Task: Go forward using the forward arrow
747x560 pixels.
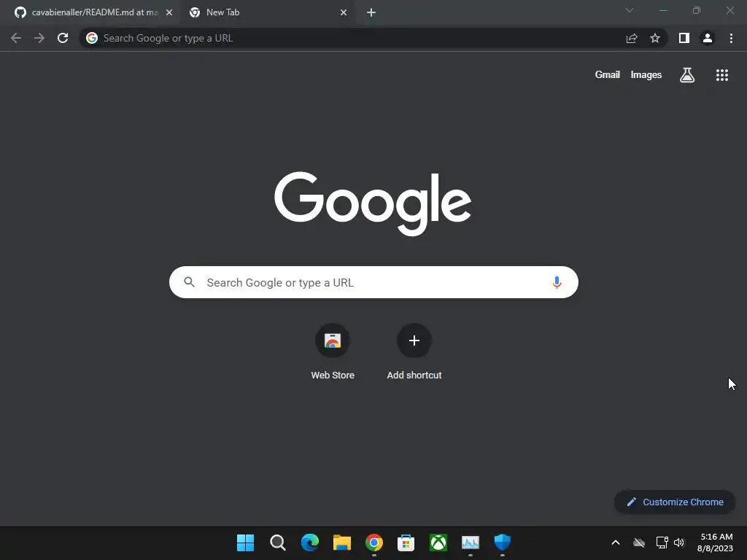Action: point(39,38)
